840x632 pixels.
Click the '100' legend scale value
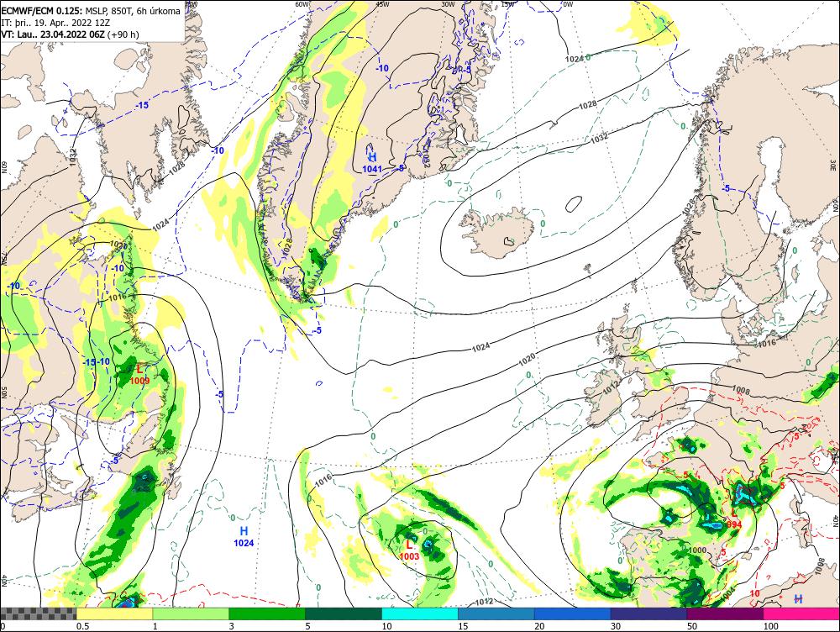pos(770,626)
